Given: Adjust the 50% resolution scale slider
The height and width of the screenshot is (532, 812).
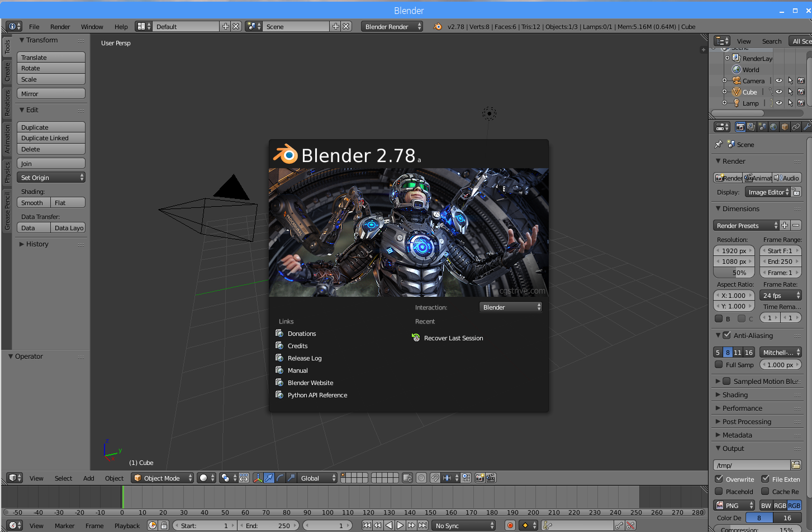Looking at the screenshot, I should click(x=734, y=272).
